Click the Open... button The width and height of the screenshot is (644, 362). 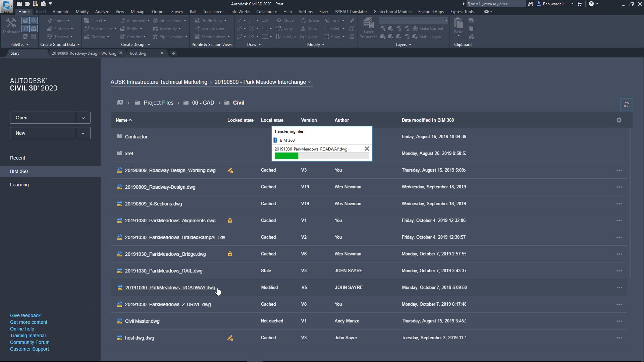(x=43, y=118)
